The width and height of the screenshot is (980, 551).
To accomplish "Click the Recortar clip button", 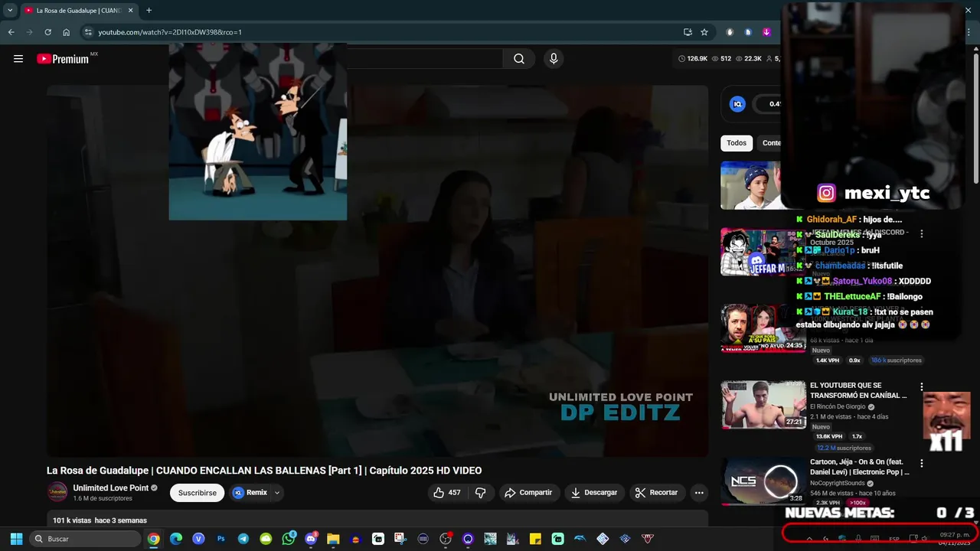I will 657,493.
